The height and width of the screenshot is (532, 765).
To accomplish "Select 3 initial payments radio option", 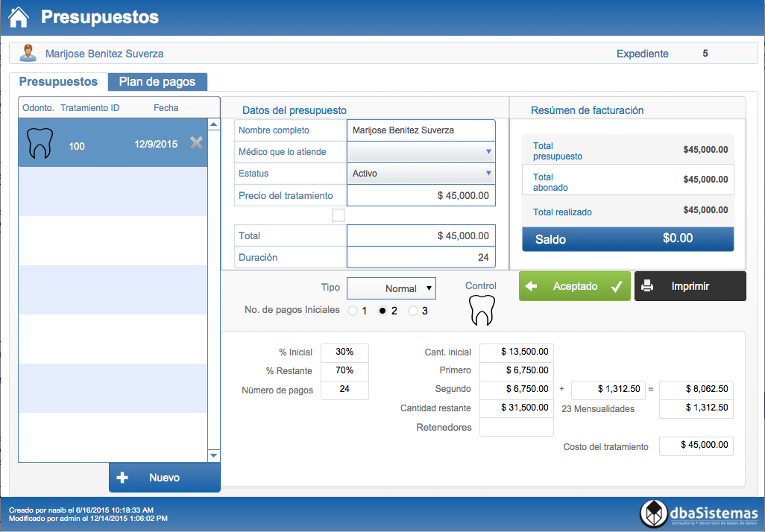I will coord(413,311).
